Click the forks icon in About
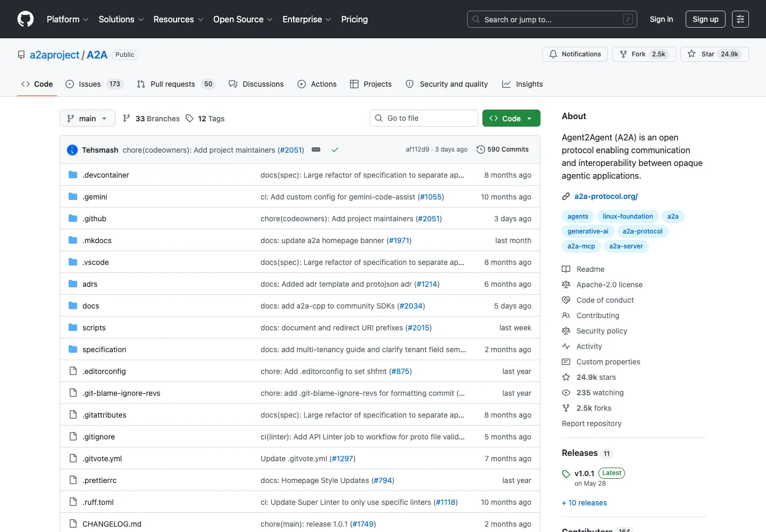Image resolution: width=766 pixels, height=532 pixels. [566, 408]
